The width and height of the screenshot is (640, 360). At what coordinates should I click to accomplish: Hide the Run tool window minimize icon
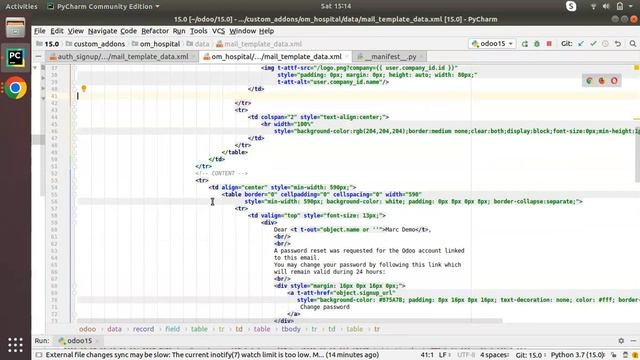(633, 340)
